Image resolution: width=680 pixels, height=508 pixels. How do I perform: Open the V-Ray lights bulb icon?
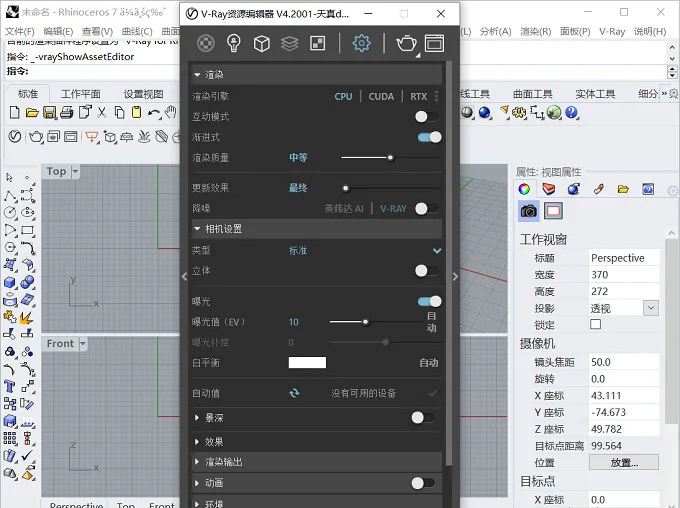point(234,43)
